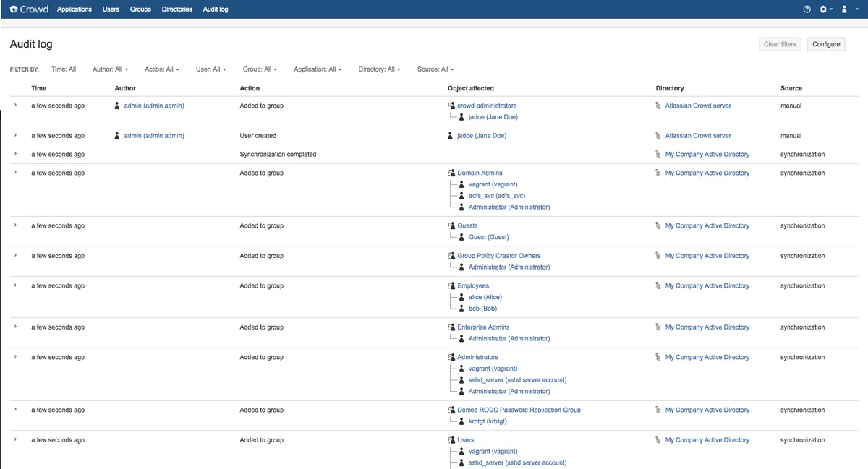Open the Author filter dropdown
Image resolution: width=868 pixels, height=469 pixels.
pos(110,69)
